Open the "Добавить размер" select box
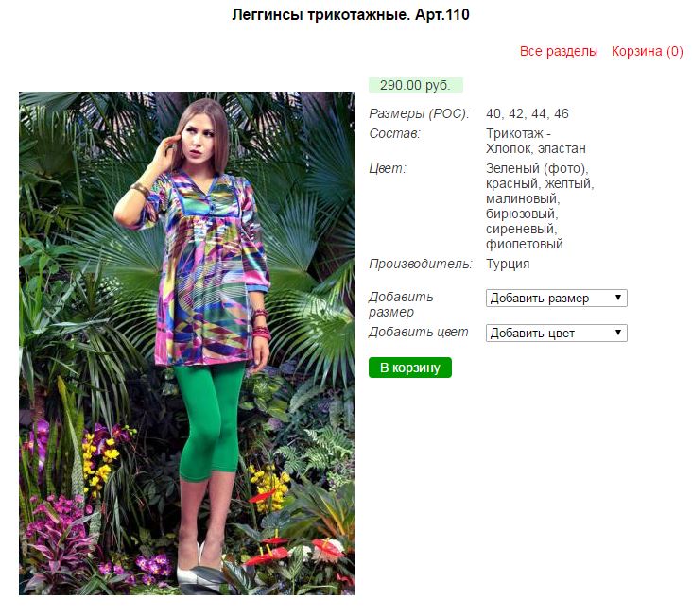 556,298
